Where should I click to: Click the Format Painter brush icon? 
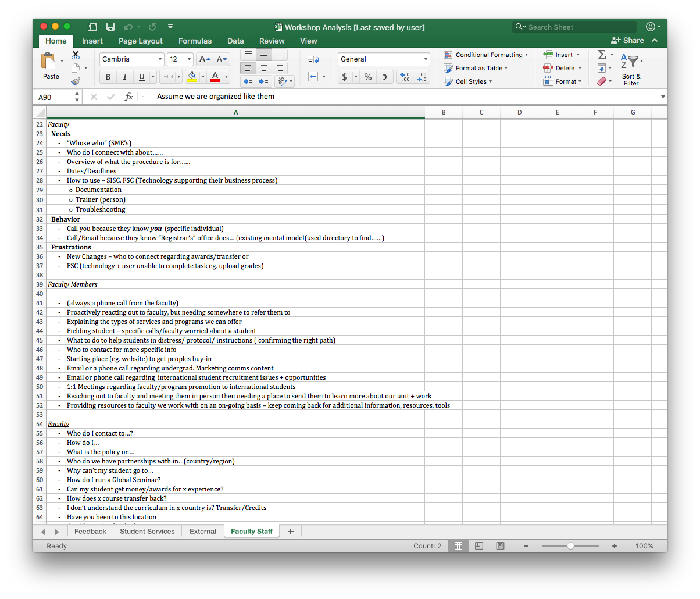coord(76,81)
